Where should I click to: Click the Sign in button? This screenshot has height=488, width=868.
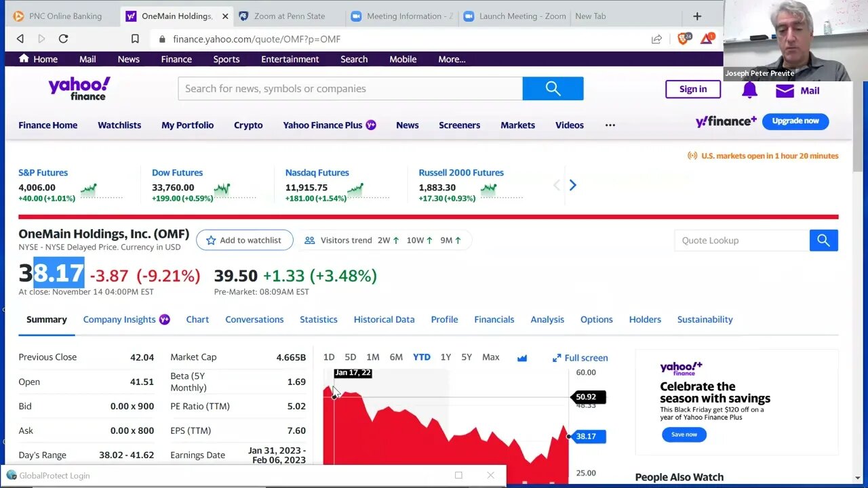[693, 89]
